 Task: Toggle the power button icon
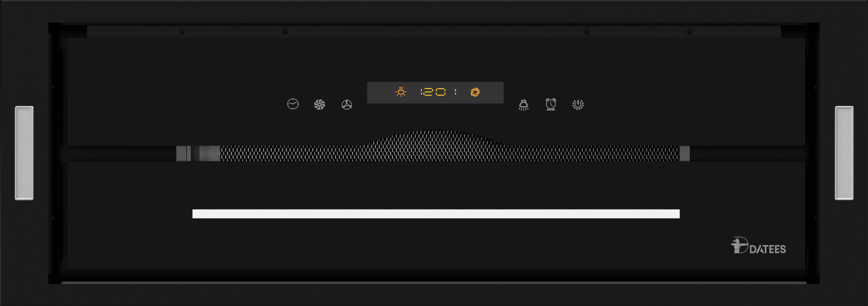click(578, 105)
